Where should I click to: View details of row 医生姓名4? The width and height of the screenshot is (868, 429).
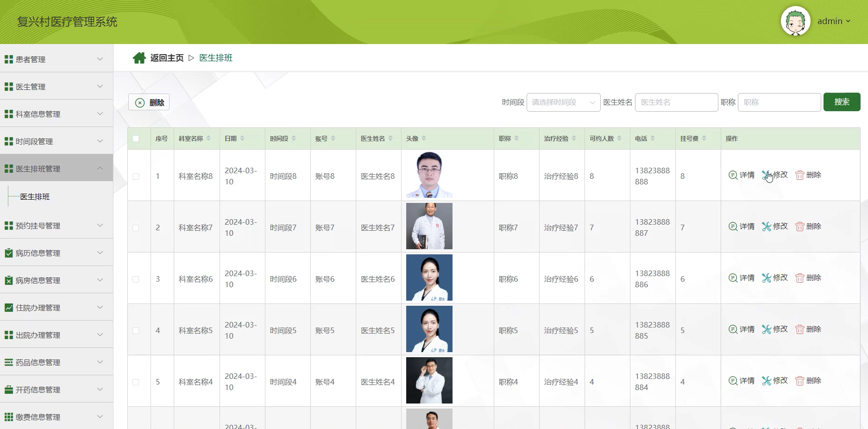click(742, 381)
